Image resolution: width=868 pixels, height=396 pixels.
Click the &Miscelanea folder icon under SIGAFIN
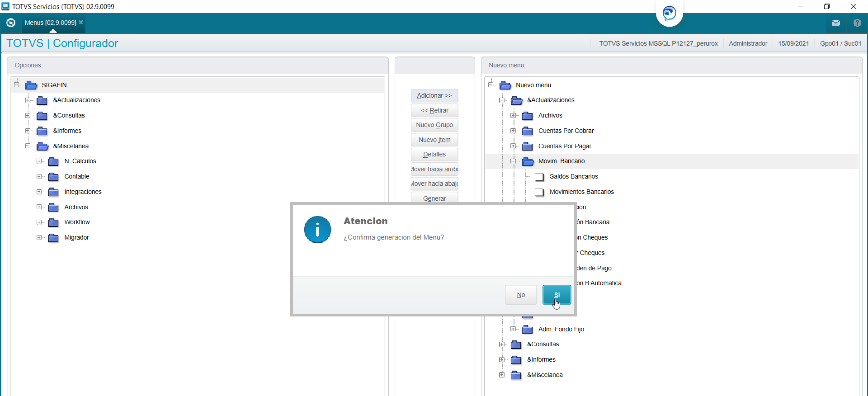42,146
